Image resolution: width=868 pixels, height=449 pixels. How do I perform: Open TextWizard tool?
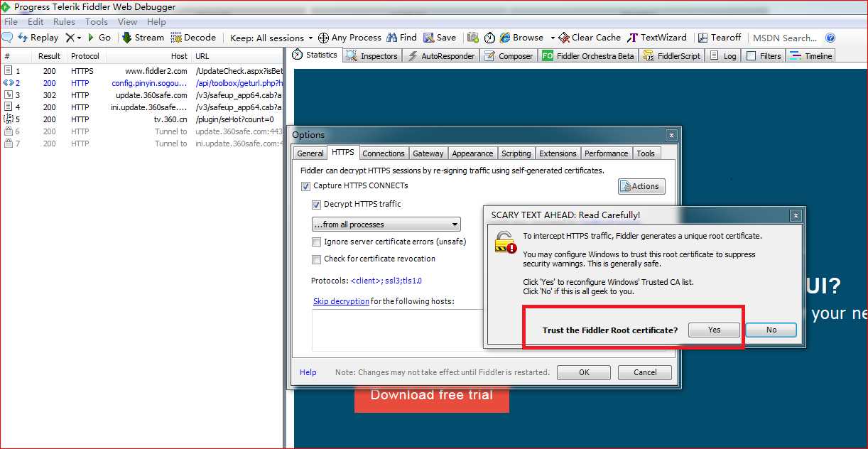657,38
